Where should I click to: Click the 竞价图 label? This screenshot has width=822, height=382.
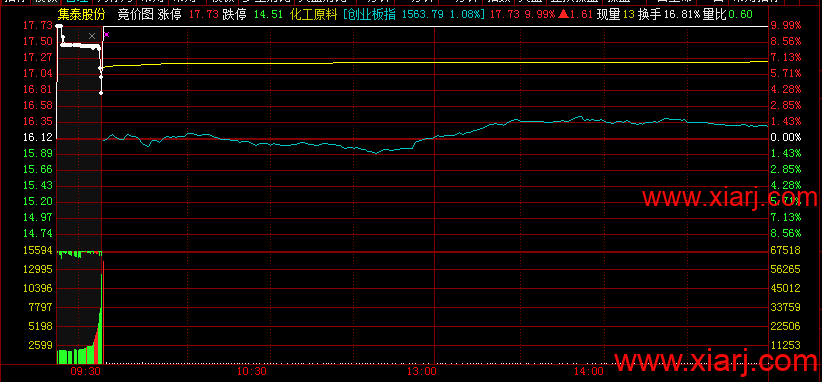[x=135, y=15]
